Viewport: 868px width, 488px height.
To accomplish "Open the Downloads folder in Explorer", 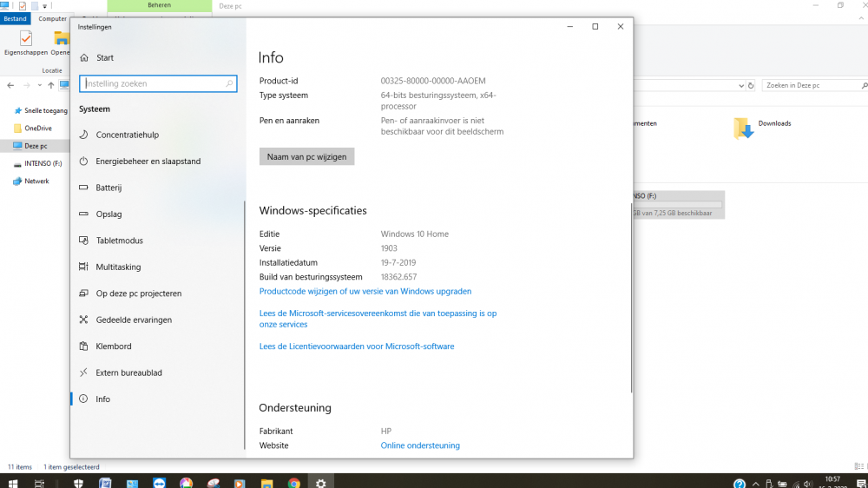I will coord(763,128).
